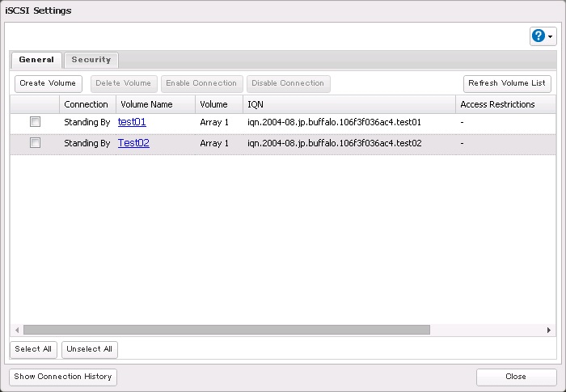
Task: Tick the checkbox for the Test02 row
Action: tap(35, 142)
